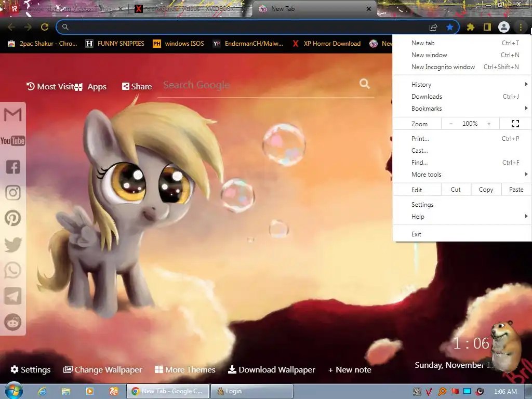This screenshot has height=399, width=532.
Task: Click Download Wallpaper
Action: [x=271, y=369]
